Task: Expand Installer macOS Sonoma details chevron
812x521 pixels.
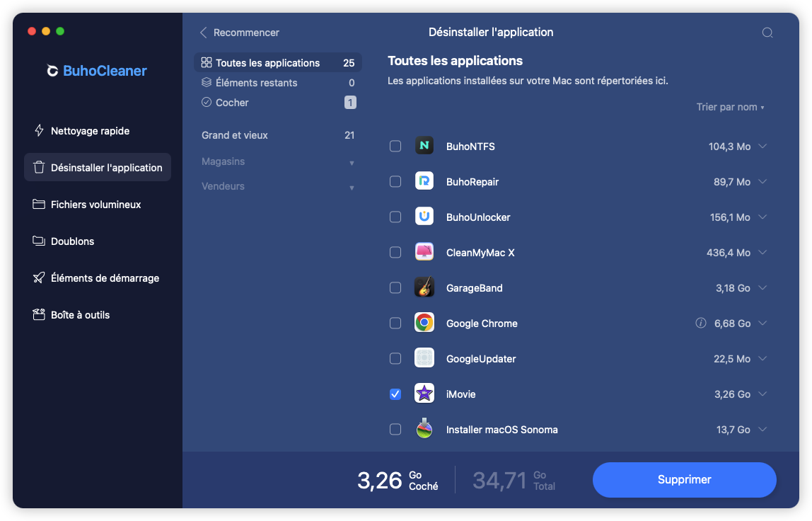Action: tap(762, 429)
